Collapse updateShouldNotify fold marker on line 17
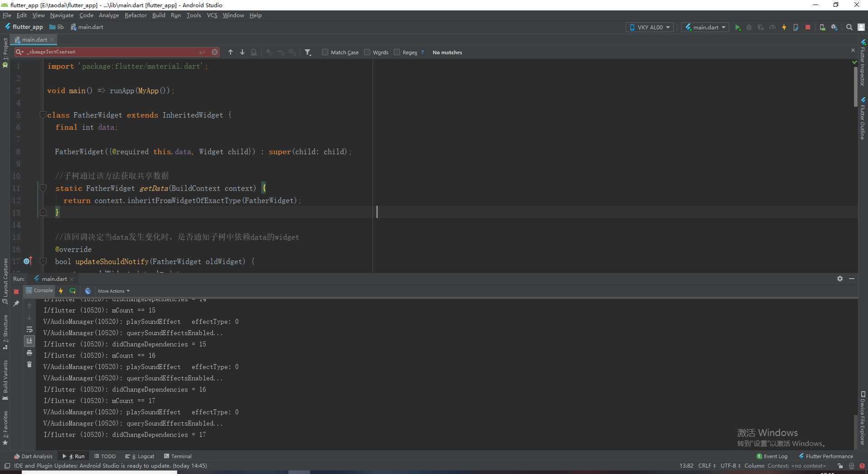This screenshot has width=868, height=474. coord(43,261)
